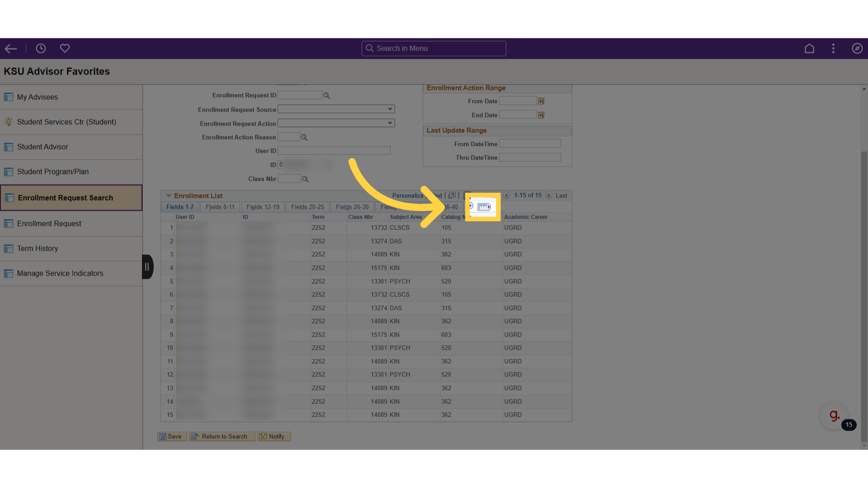Open the three-dot actions menu

[833, 48]
